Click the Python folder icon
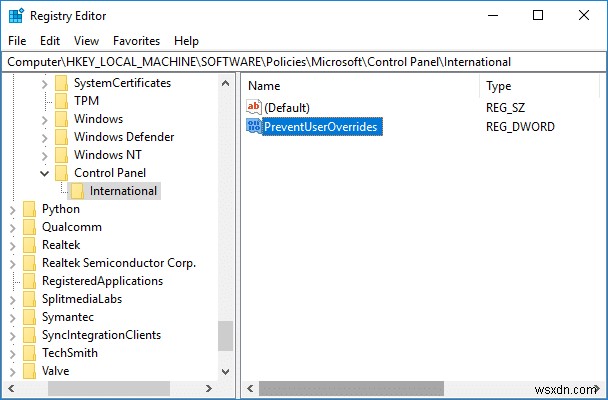 click(29, 209)
